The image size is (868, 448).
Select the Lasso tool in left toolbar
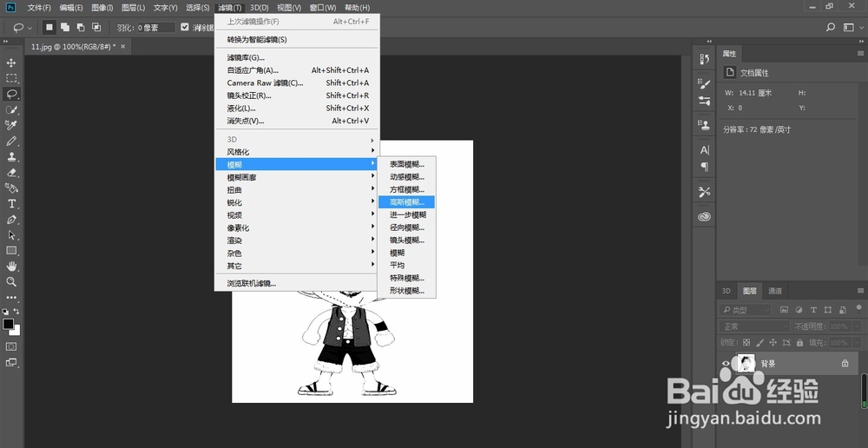pyautogui.click(x=11, y=94)
